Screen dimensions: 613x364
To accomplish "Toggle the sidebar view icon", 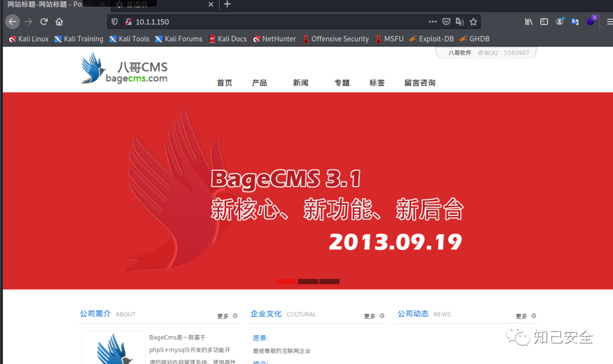I will tap(544, 22).
